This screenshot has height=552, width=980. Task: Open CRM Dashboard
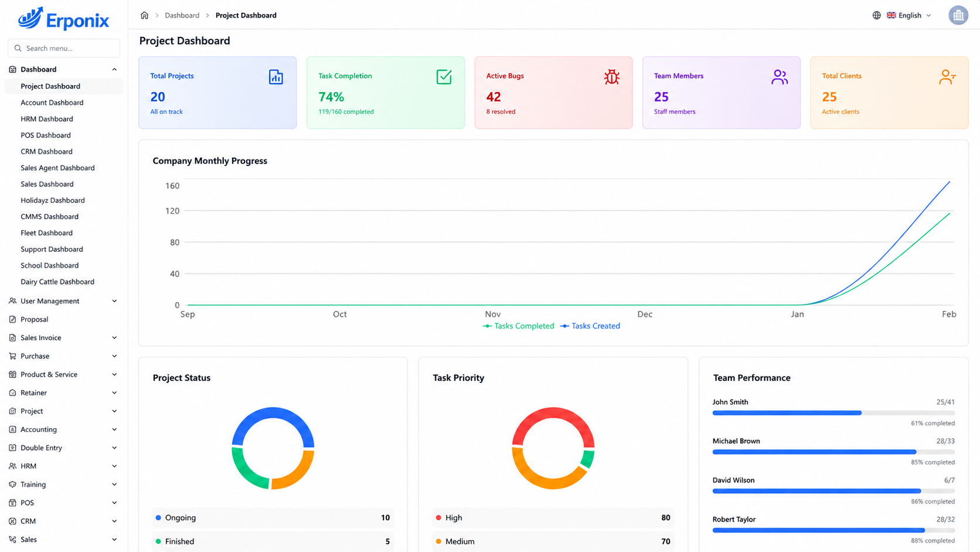click(46, 151)
